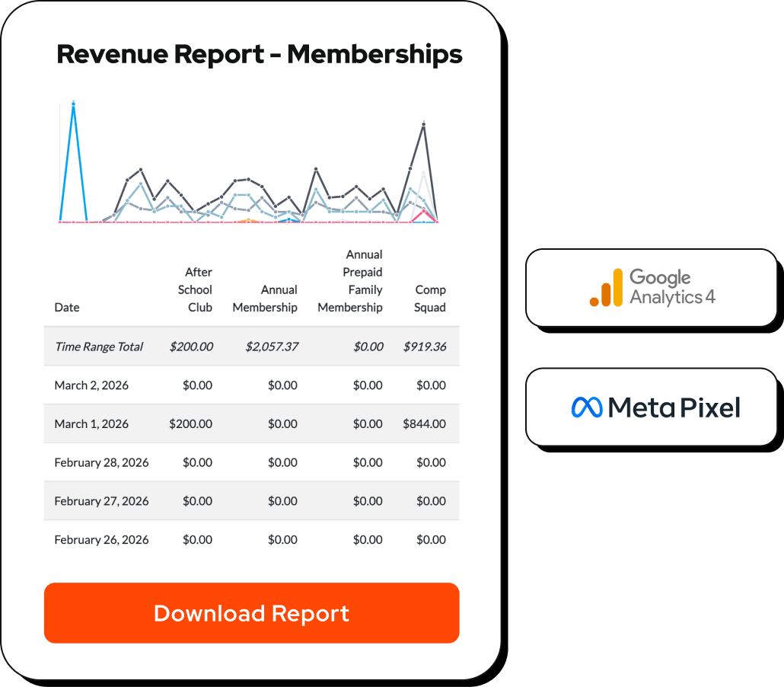784x687 pixels.
Task: Click the tall blue peak chart point
Action: click(74, 104)
